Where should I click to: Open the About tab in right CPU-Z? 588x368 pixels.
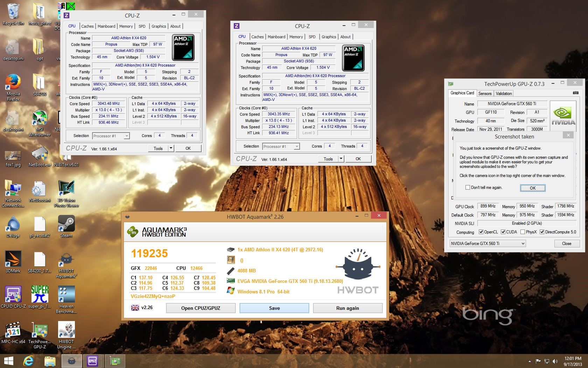345,37
